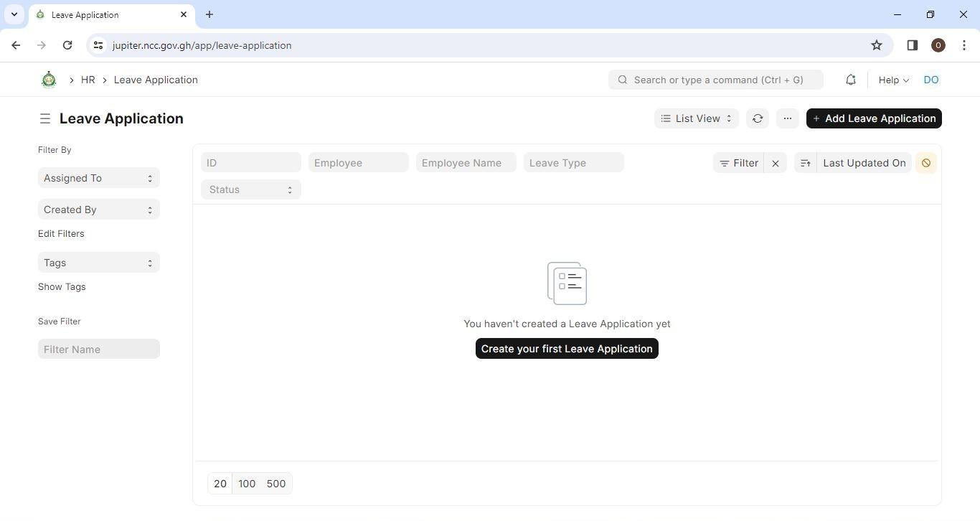Click the Employee Name filter field
Screen dimensions: 980x521
466,163
